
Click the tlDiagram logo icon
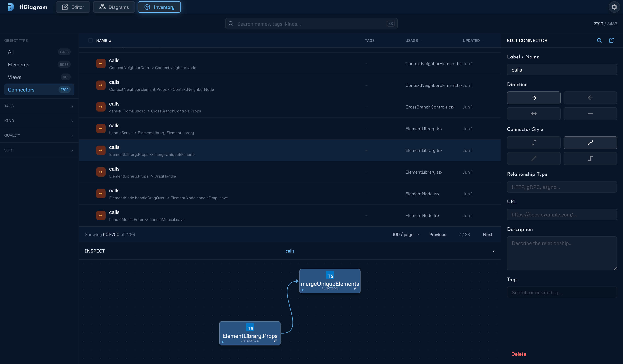11,7
